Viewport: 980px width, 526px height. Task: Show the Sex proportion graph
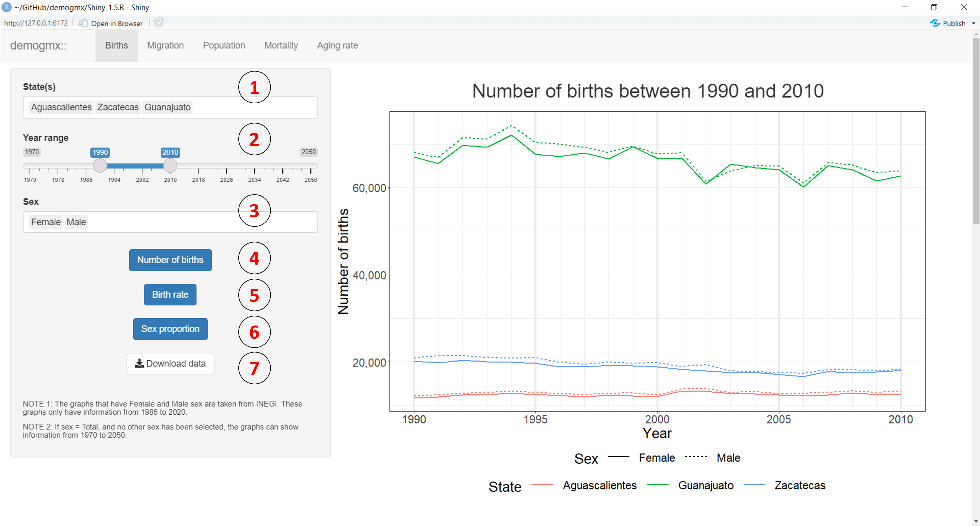click(x=170, y=329)
